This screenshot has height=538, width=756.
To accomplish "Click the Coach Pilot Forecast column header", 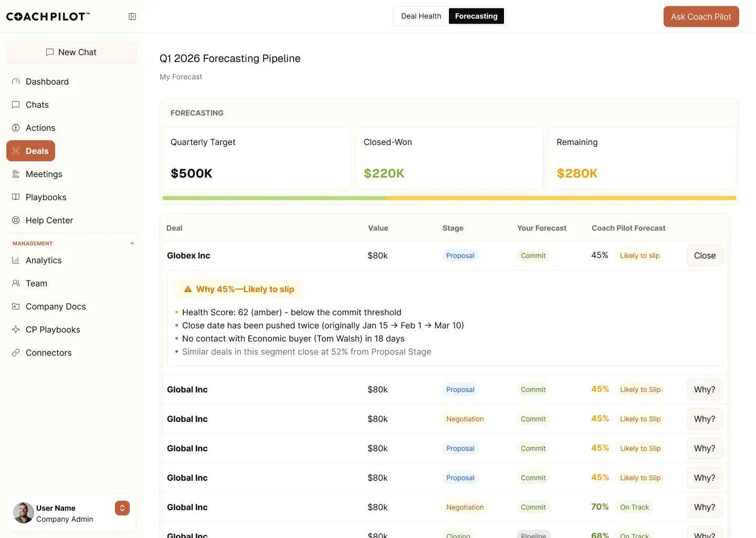I will (x=628, y=228).
